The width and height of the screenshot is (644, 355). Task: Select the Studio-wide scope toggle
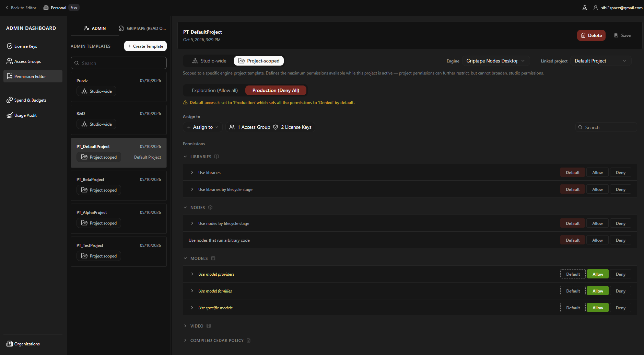click(x=209, y=61)
